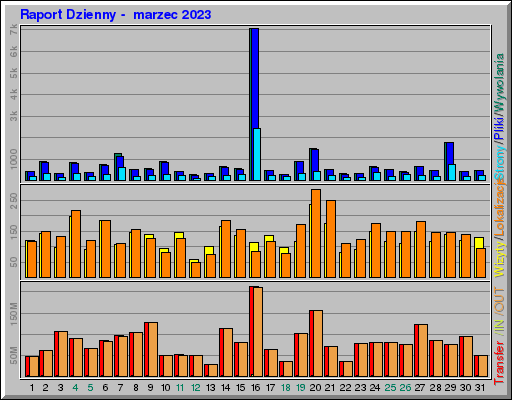
Task: Click green day label '18'
Action: click(x=286, y=388)
